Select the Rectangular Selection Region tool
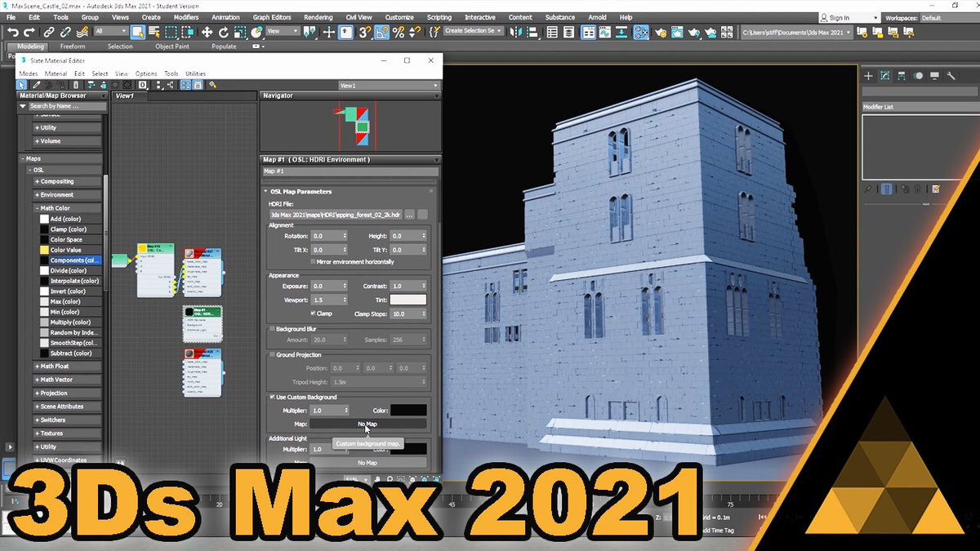 tap(171, 33)
